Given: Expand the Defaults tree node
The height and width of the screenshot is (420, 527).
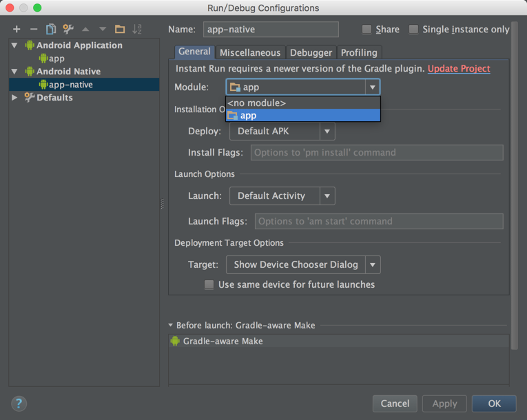Looking at the screenshot, I should (14, 98).
